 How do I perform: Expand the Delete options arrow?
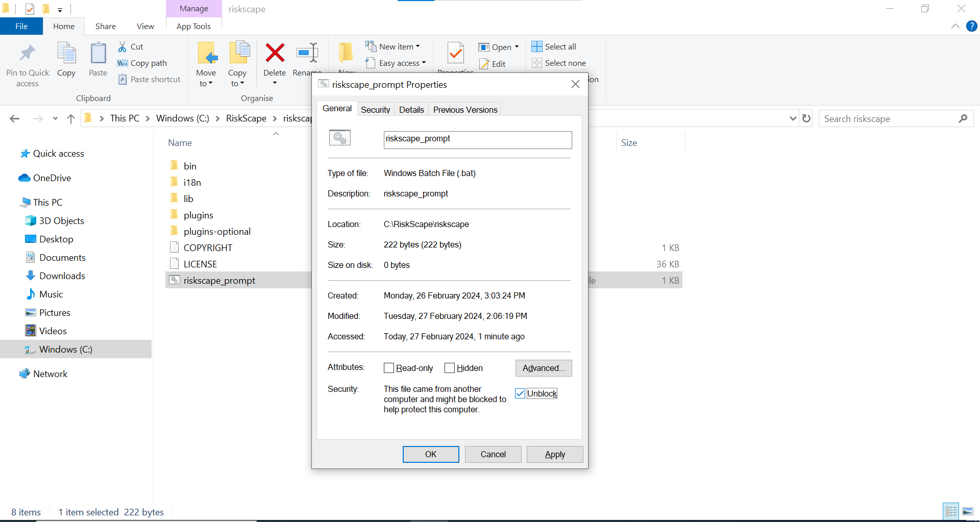tap(275, 83)
